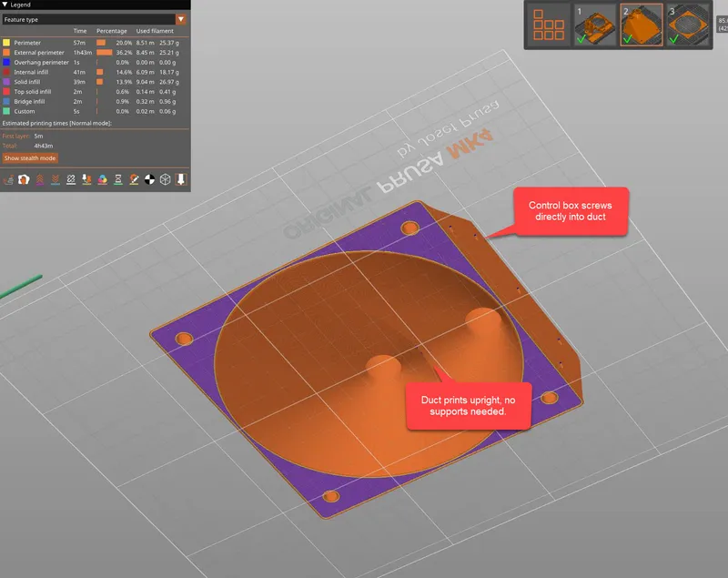The width and height of the screenshot is (728, 578).
Task: Click the Total '4h43m' value
Action: (43, 146)
